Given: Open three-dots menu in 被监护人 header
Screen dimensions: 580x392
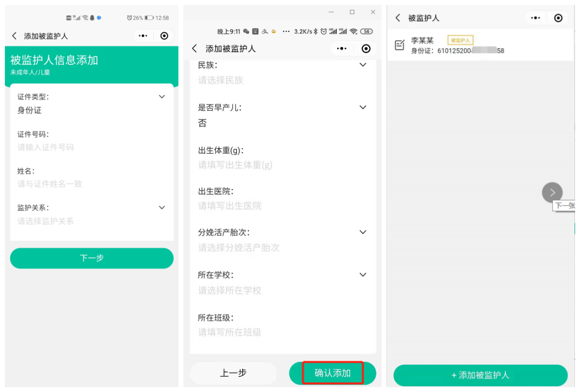Looking at the screenshot, I should coord(535,18).
